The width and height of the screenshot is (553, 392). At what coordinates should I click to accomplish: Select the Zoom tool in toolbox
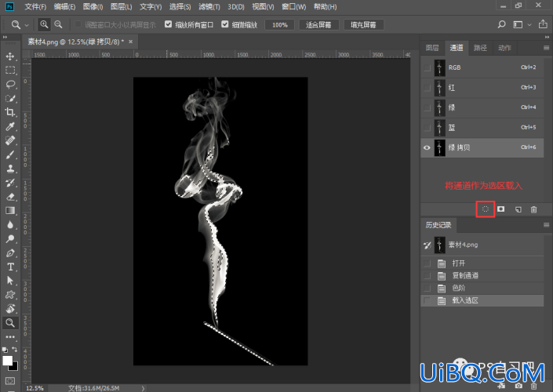pos(10,323)
